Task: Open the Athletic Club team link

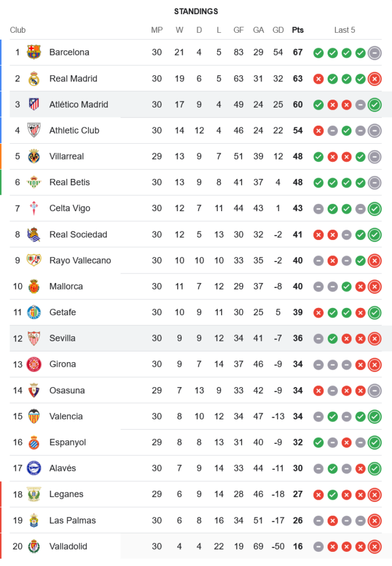Action: coord(74,131)
